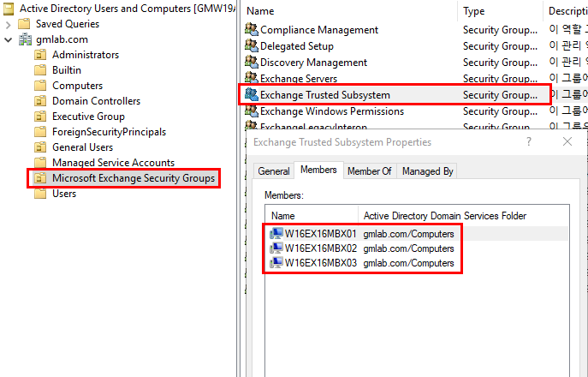Click the Active Directory Users and Computers root icon
This screenshot has height=377, width=588.
9,9
